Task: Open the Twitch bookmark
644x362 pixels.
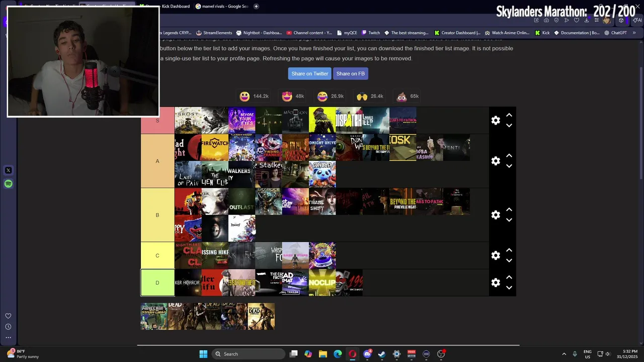Action: tap(371, 33)
